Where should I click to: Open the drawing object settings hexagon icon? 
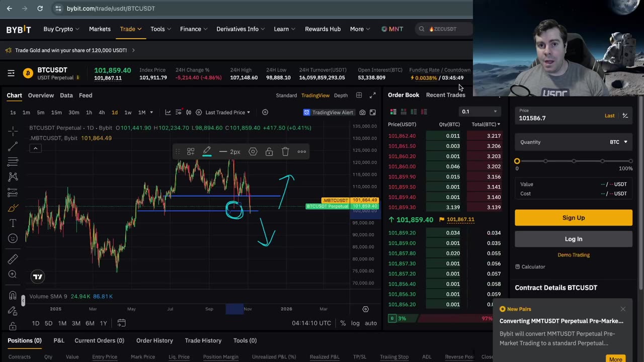click(x=253, y=151)
